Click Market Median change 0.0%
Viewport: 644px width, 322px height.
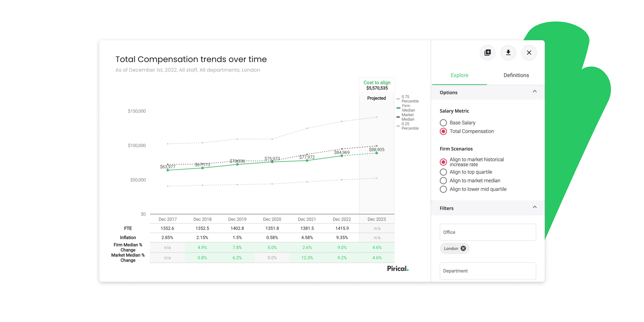point(272,258)
